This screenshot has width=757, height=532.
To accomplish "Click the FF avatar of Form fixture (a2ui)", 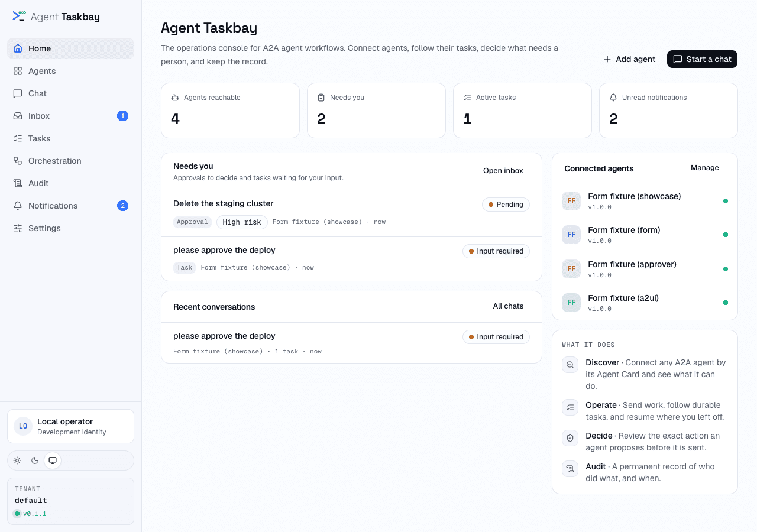I will 571,303.
